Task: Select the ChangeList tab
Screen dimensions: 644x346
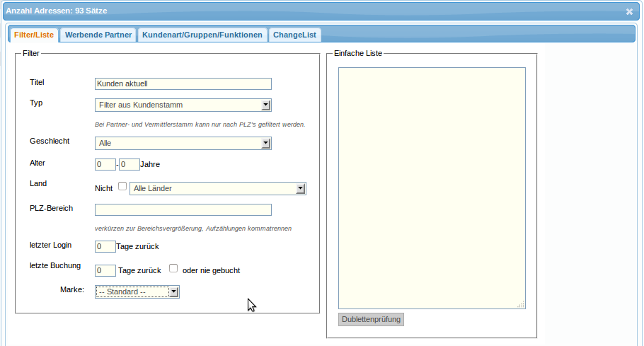Action: 295,35
